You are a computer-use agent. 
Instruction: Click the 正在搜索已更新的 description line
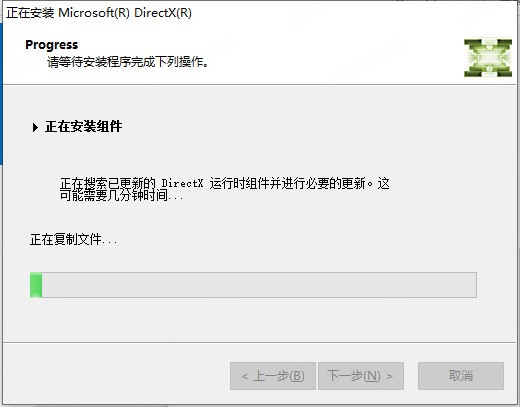[225, 183]
